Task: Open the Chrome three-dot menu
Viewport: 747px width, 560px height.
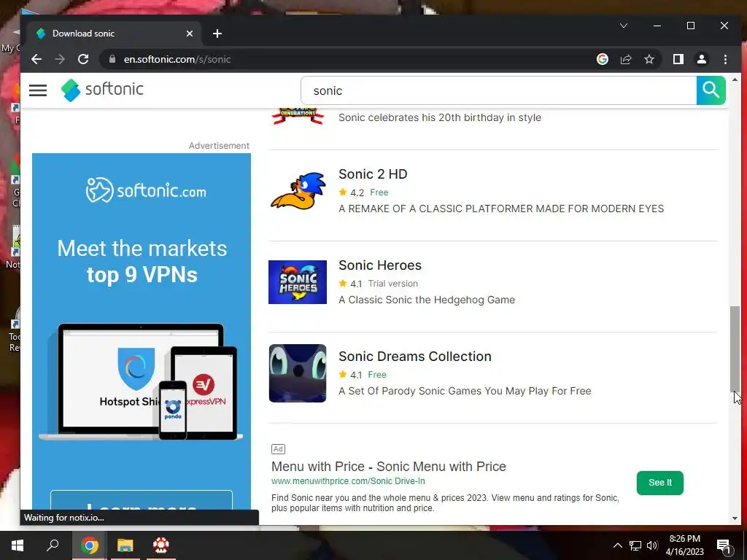Action: click(x=725, y=59)
